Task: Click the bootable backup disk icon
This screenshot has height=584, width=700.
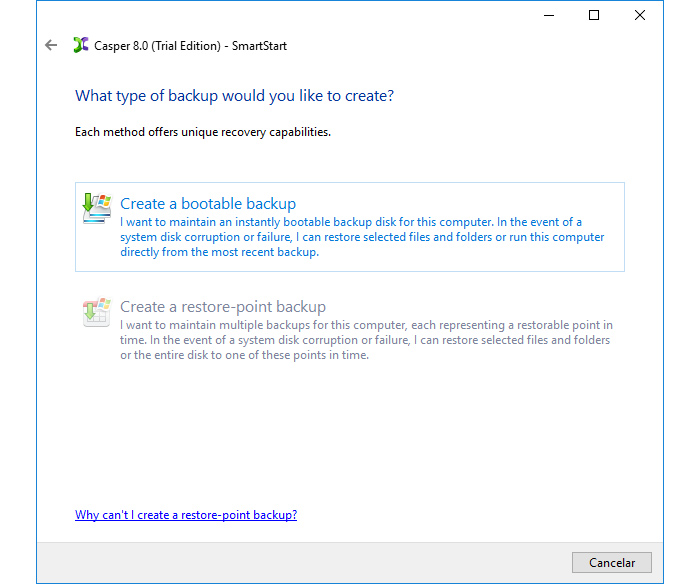Action: click(96, 208)
